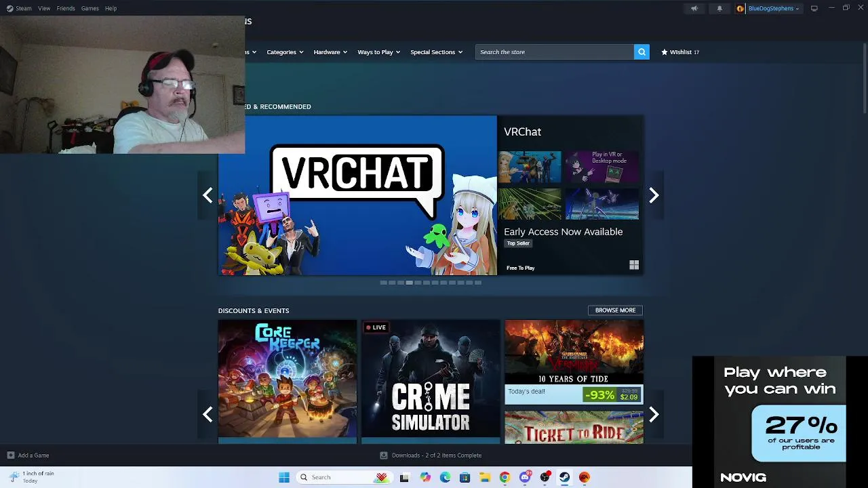Click the -93% discount price badge
Screen dimensions: 868x488
(599, 395)
